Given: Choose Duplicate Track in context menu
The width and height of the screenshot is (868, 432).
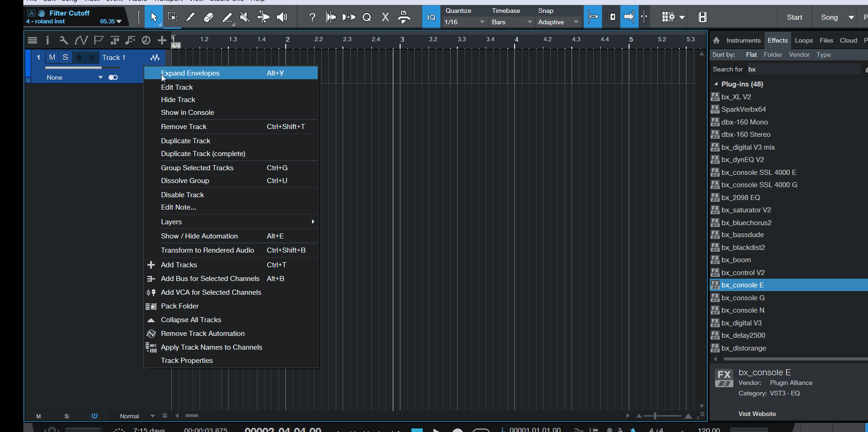Looking at the screenshot, I should click(231, 141).
